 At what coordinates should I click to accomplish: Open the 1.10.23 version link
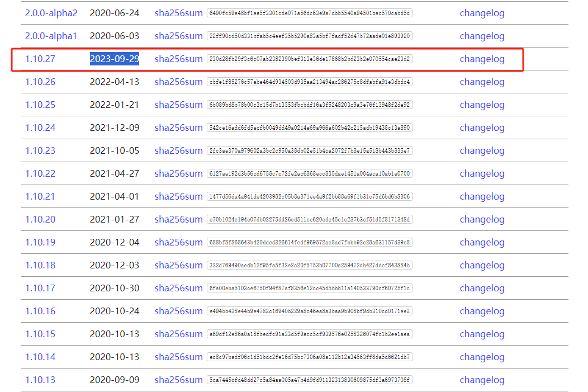(x=40, y=150)
